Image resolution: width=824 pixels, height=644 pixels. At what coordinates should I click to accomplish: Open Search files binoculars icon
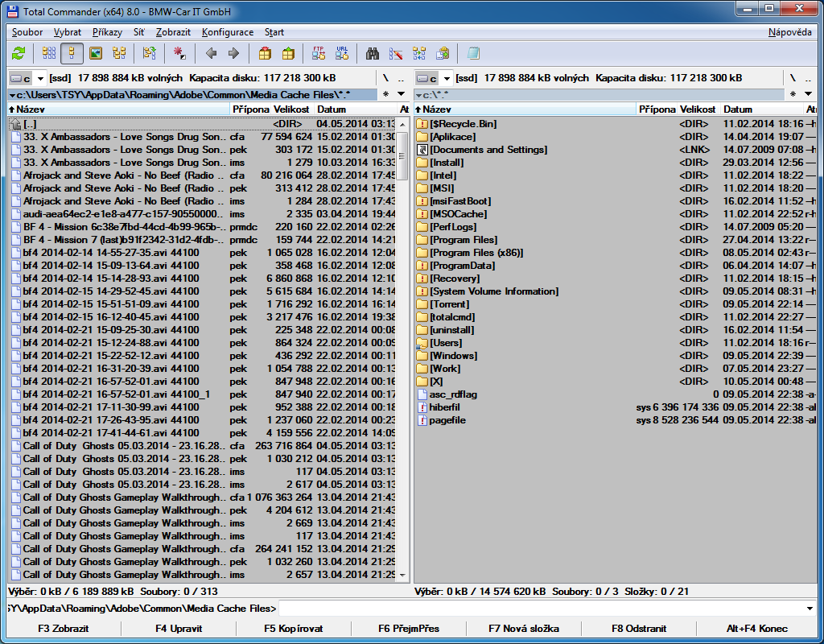373,53
